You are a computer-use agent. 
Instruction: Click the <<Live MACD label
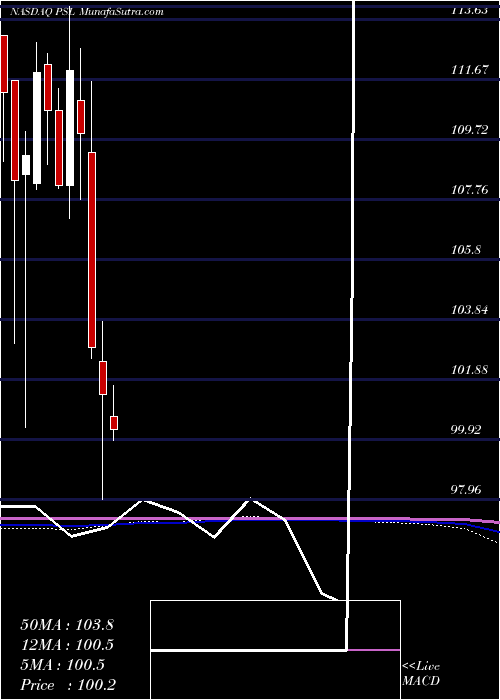421,674
